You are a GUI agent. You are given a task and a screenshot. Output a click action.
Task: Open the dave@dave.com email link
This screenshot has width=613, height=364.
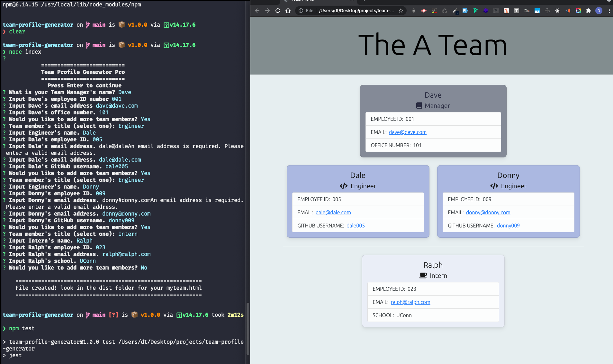tap(407, 132)
